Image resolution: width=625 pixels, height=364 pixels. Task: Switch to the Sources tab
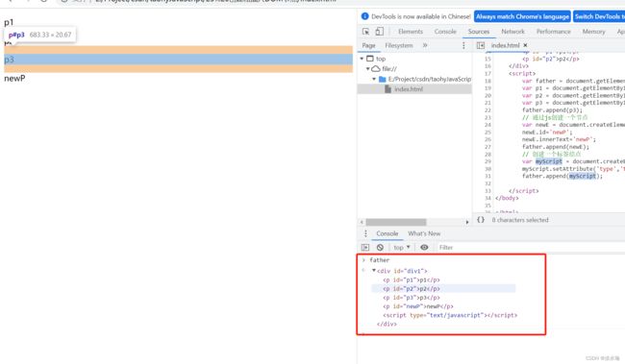click(x=479, y=32)
